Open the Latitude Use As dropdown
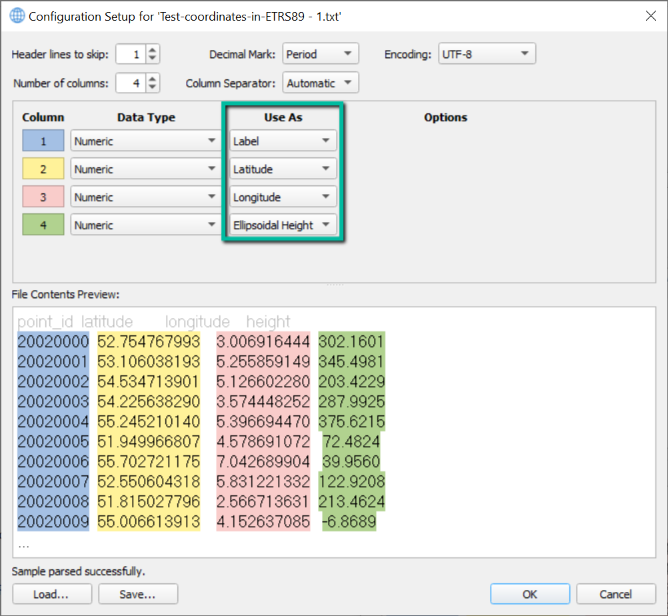 coord(282,169)
